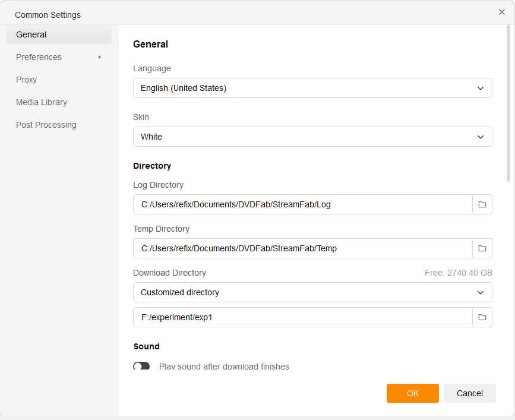Toggle Play sound after download finishes
This screenshot has width=515, height=420.
click(141, 367)
